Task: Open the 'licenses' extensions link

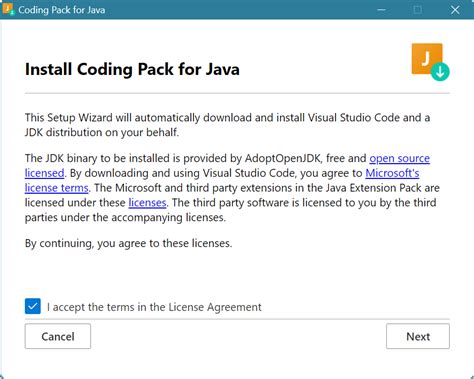Action: pos(147,203)
